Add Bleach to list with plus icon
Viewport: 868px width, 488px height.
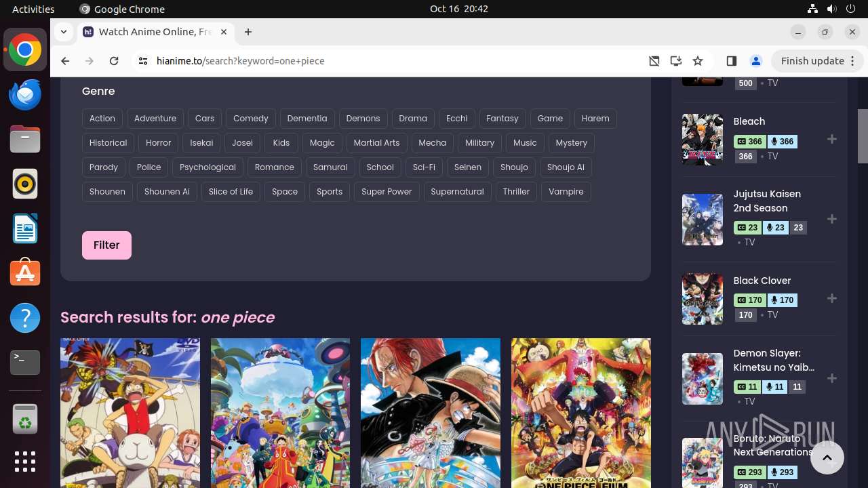tap(831, 139)
